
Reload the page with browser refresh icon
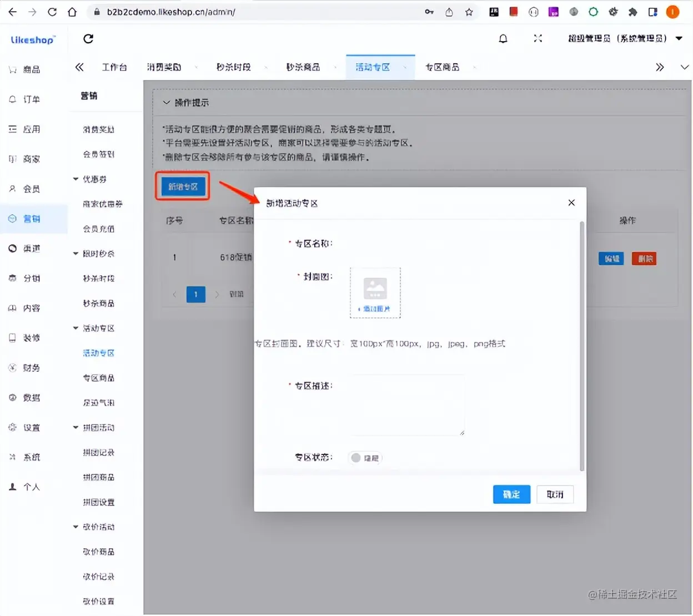click(x=52, y=12)
